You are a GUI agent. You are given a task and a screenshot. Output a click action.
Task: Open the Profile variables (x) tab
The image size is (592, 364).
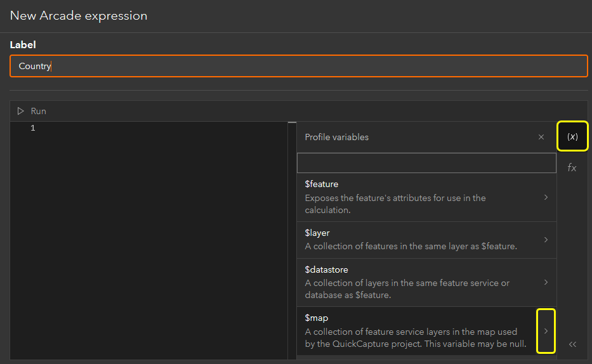pos(572,136)
